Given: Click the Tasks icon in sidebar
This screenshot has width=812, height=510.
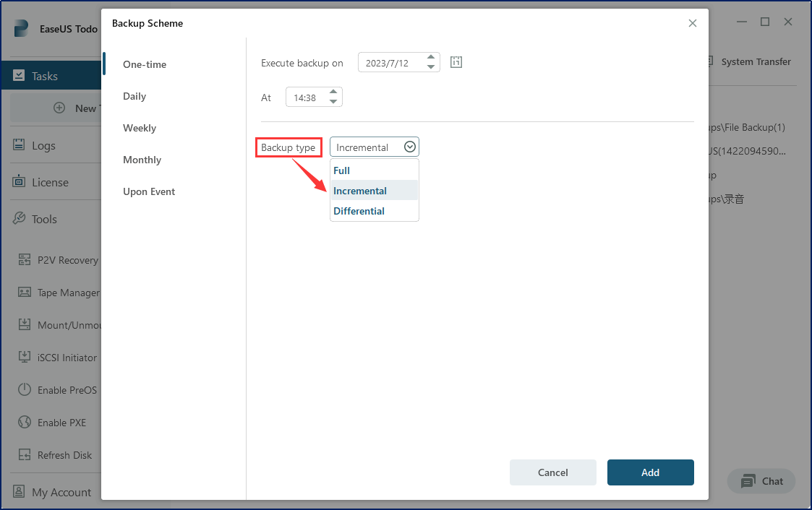Looking at the screenshot, I should click(19, 76).
